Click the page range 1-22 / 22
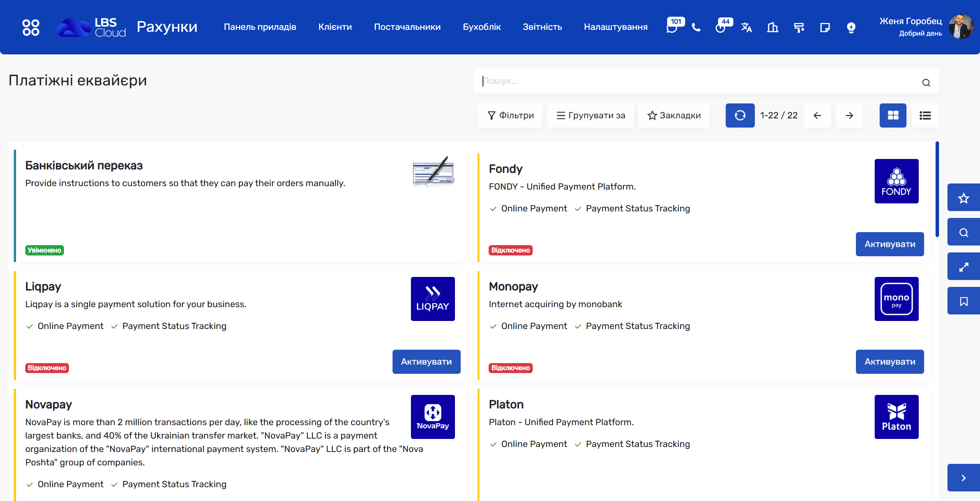The width and height of the screenshot is (980, 501). point(779,115)
